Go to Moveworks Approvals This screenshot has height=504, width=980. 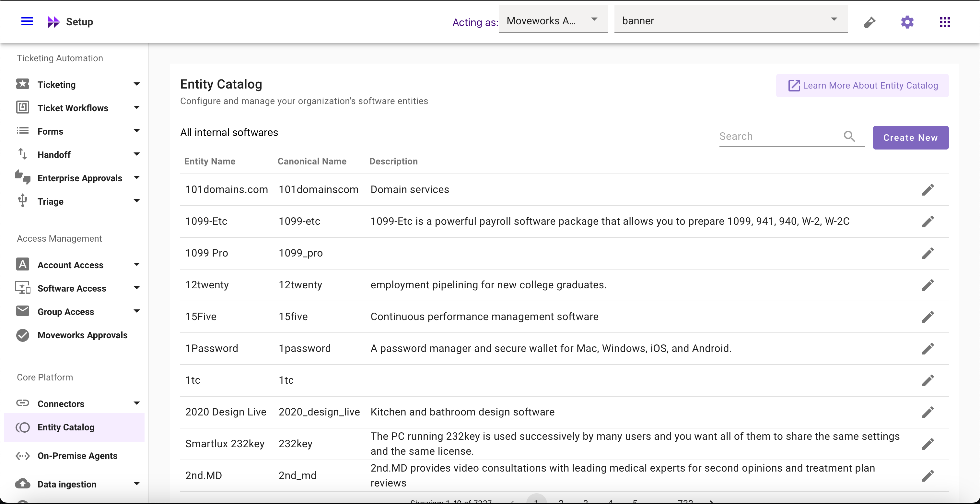[x=82, y=335]
